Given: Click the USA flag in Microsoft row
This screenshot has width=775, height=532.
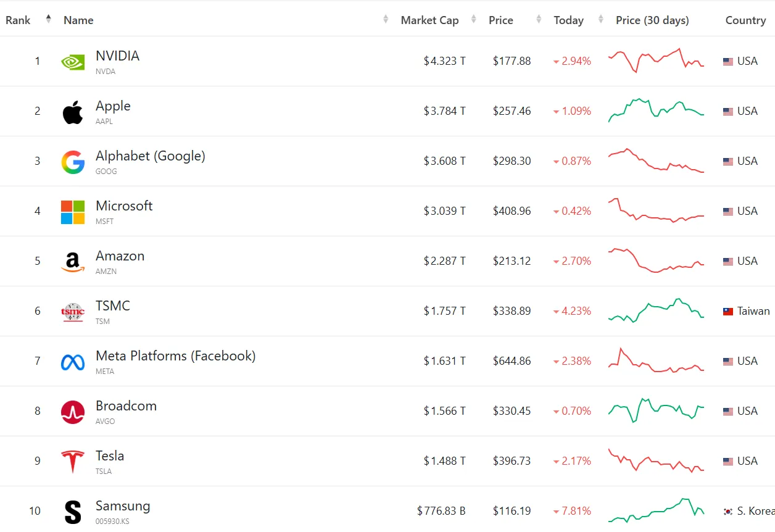Looking at the screenshot, I should click(x=728, y=211).
